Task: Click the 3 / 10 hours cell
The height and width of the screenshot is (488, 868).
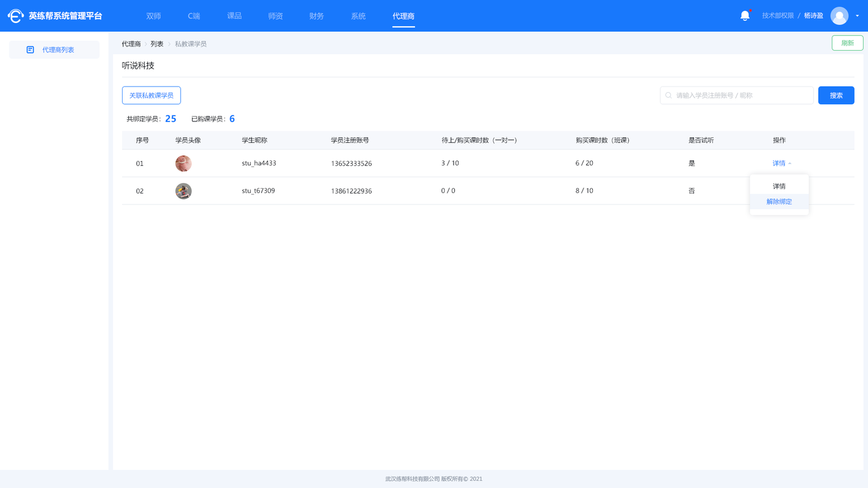Action: 450,163
